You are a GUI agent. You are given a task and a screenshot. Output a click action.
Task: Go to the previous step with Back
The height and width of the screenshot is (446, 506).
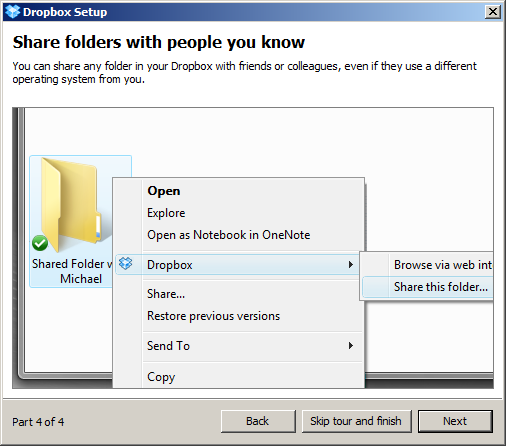(x=258, y=421)
